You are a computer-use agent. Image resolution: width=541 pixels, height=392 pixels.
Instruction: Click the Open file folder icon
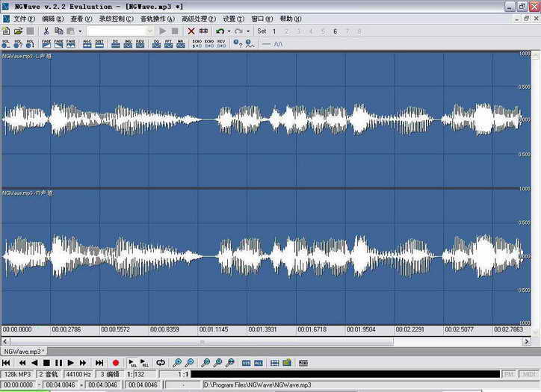[x=18, y=31]
